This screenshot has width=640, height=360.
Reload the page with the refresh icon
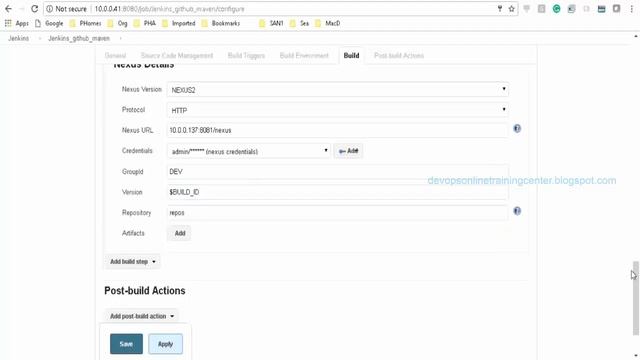pyautogui.click(x=35, y=9)
